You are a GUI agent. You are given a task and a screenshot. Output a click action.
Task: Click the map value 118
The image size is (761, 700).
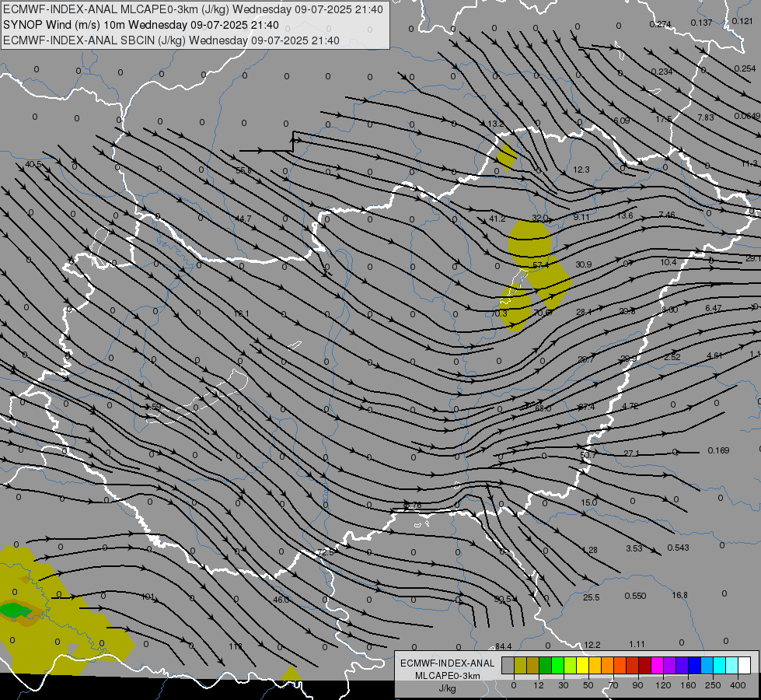236,646
